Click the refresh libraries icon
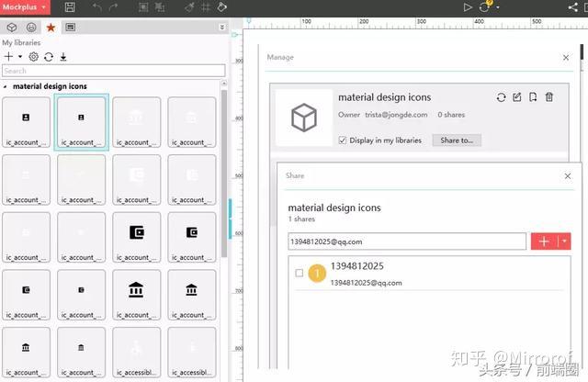The width and height of the screenshot is (588, 382). pyautogui.click(x=49, y=57)
